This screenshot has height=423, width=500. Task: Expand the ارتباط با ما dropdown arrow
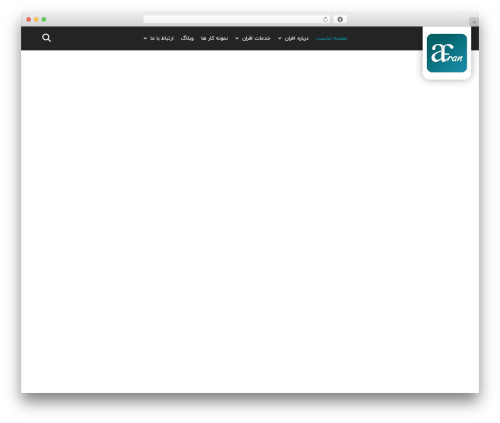click(145, 38)
